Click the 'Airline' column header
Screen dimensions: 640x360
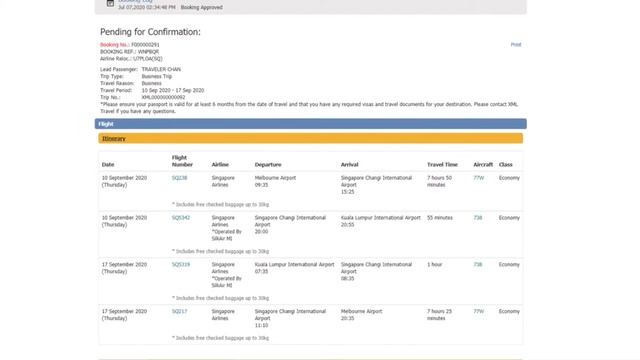tap(220, 165)
